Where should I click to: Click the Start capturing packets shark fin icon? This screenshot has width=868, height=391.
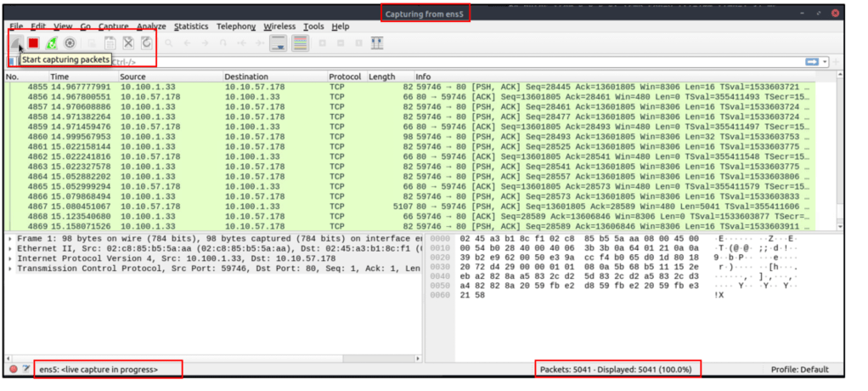[17, 42]
